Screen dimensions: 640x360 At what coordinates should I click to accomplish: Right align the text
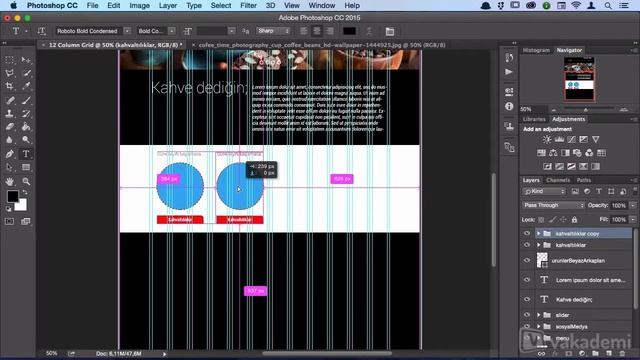(x=330, y=31)
